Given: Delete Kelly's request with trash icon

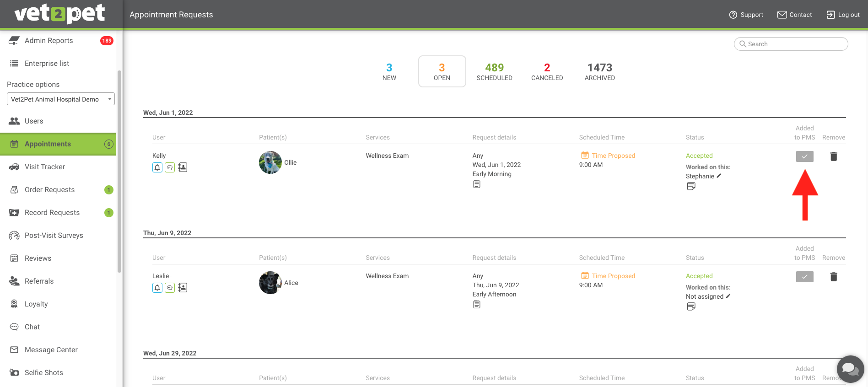Looking at the screenshot, I should [834, 156].
